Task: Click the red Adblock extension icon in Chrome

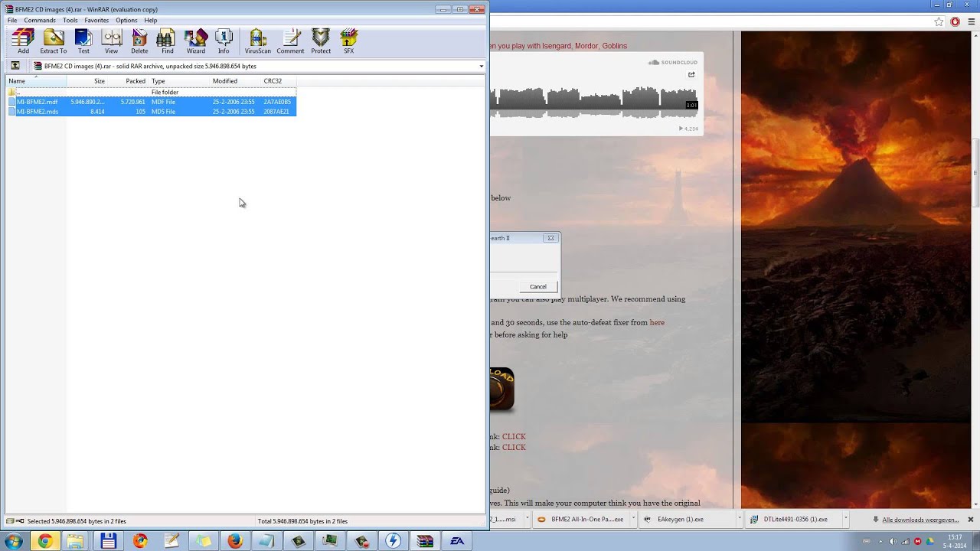Action: point(955,21)
